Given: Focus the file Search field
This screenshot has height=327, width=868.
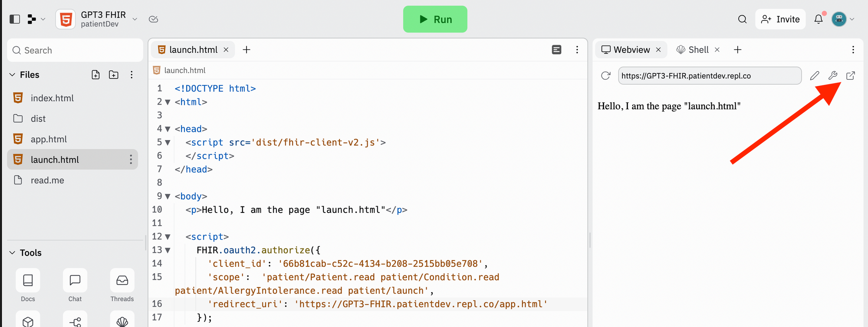Looking at the screenshot, I should pos(75,50).
